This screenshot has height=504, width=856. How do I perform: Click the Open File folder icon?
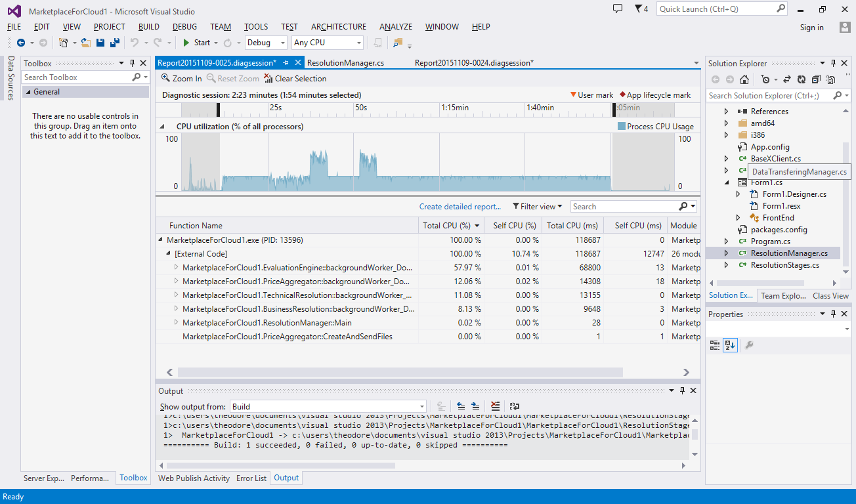click(85, 43)
